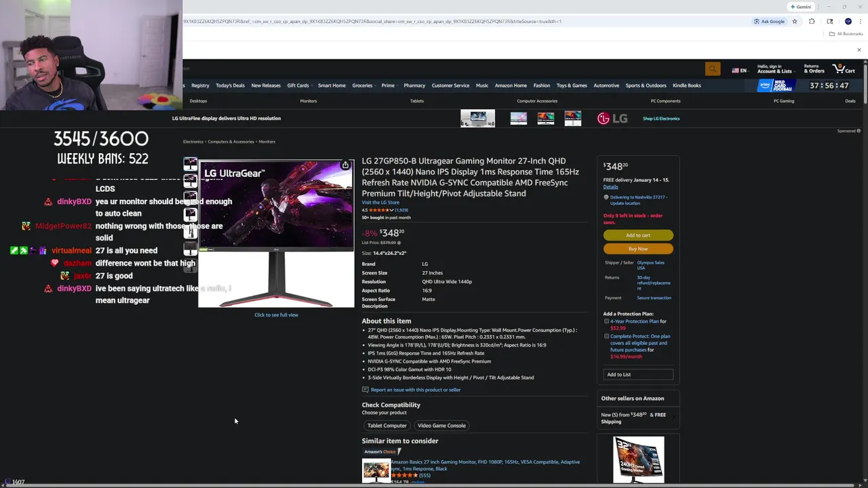Open the Amazon Basics 27 inch monitor link
Image resolution: width=868 pixels, height=488 pixels.
(x=485, y=465)
